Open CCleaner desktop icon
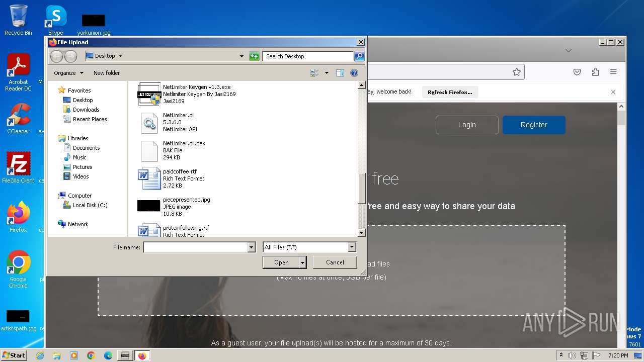Screen dimensions: 644x362 (x=18, y=119)
